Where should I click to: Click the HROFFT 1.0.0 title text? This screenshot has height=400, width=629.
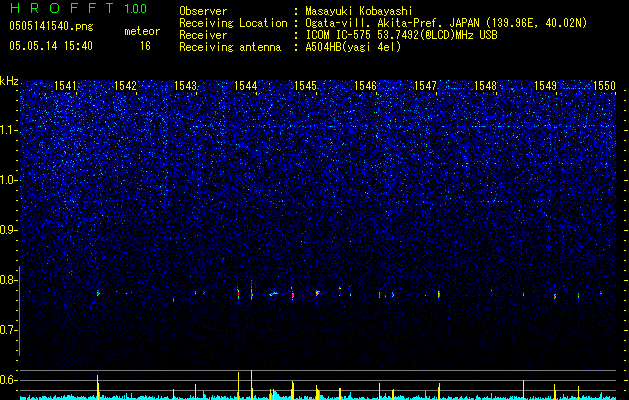78,8
